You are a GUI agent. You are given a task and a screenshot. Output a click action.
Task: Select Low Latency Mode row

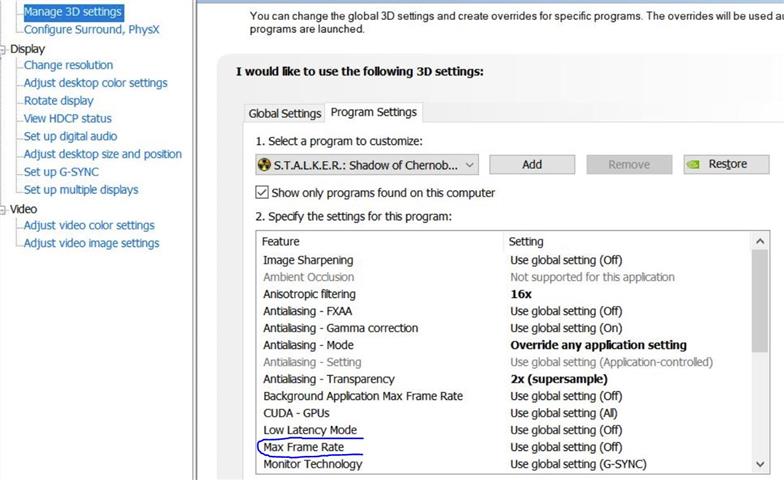[504, 430]
